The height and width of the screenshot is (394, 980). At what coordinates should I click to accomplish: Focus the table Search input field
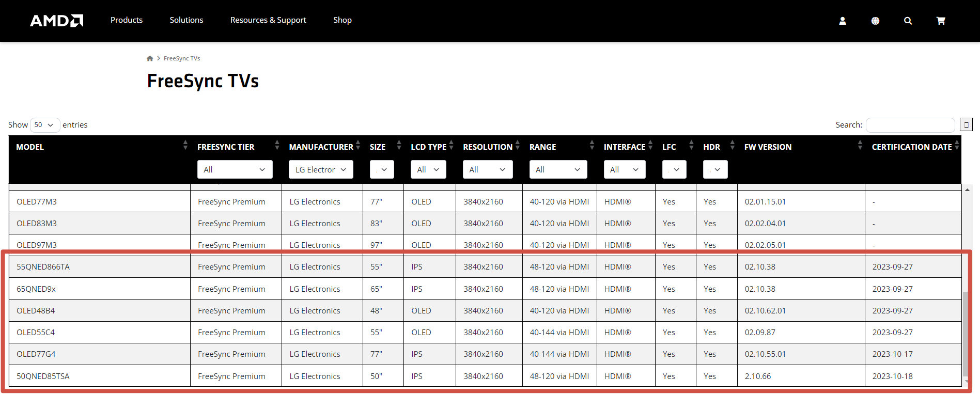(910, 125)
